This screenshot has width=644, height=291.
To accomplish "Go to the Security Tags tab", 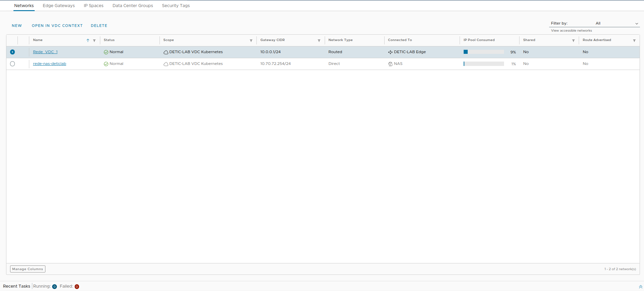I will tap(176, 6).
